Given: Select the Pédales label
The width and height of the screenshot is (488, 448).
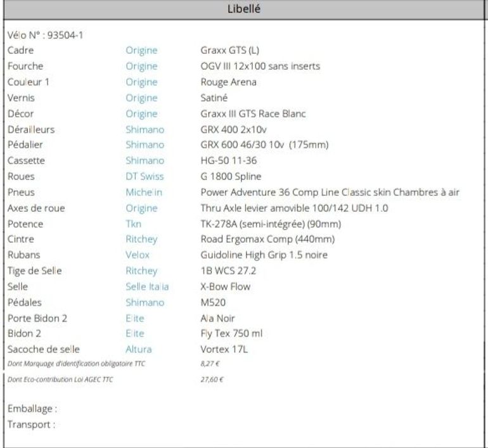Looking at the screenshot, I should tap(25, 302).
